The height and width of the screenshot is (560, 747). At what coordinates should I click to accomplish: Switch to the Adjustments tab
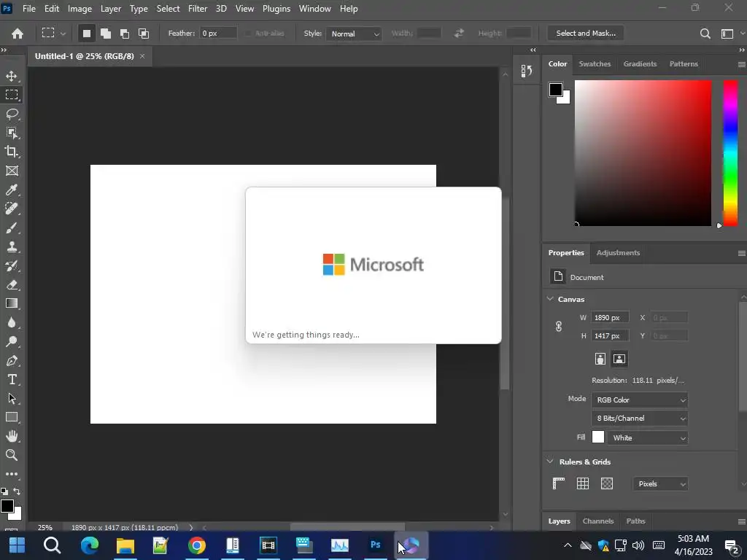[x=618, y=253]
